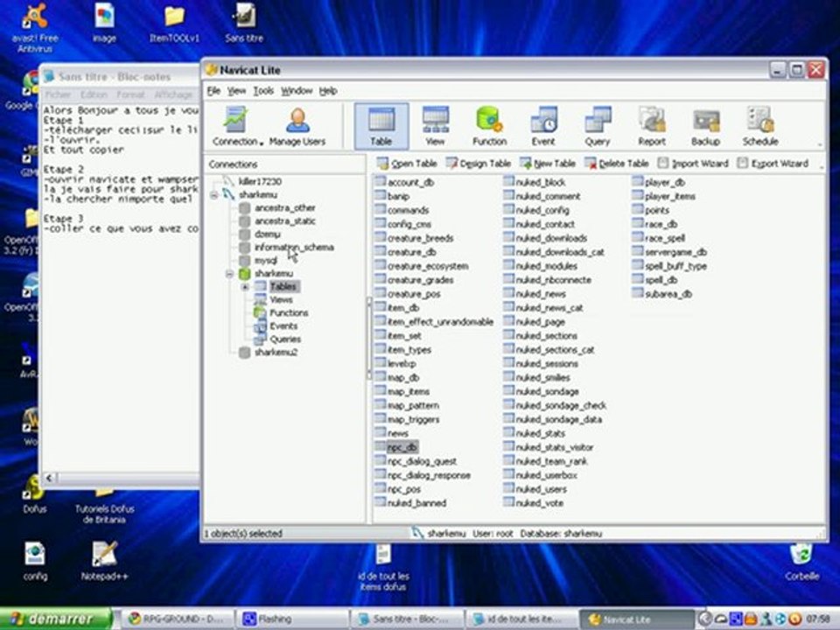The height and width of the screenshot is (630, 840).
Task: Open the avast! Free Antivirus desktop icon
Action: [x=35, y=27]
